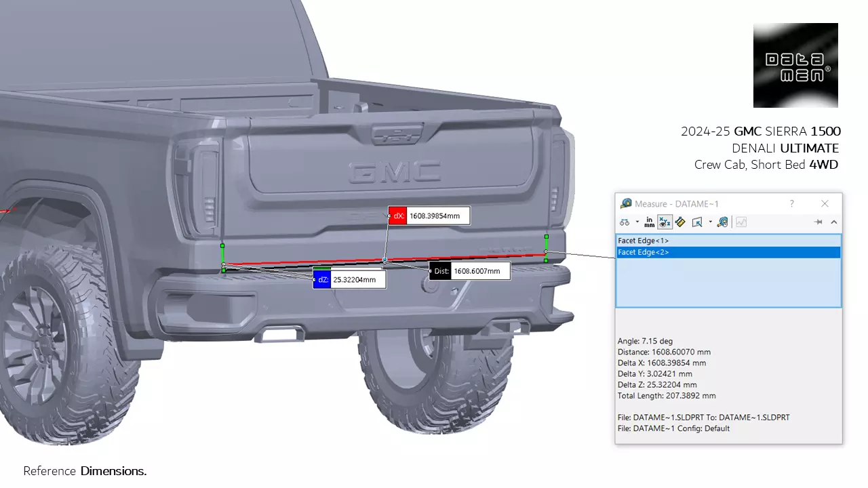
Task: Click the Dist callout value 1608.6007mm
Action: click(480, 272)
